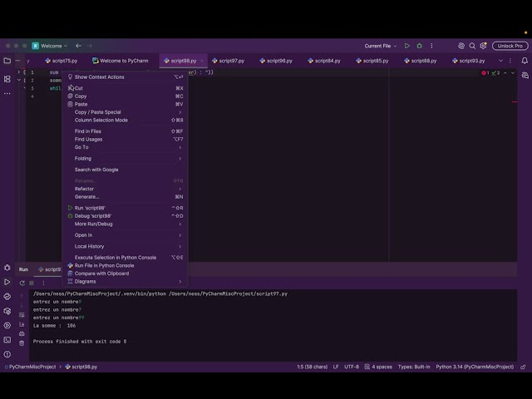Open the Structure tool window icon
The height and width of the screenshot is (399, 532).
(x=7, y=79)
